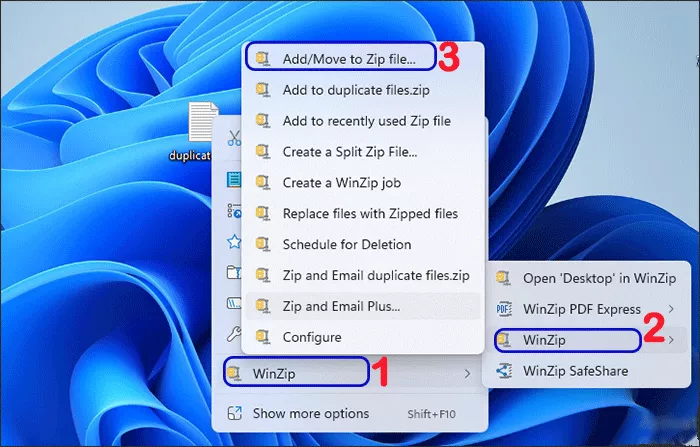Click the Show more options expand icon
This screenshot has height=447, width=700.
234,414
